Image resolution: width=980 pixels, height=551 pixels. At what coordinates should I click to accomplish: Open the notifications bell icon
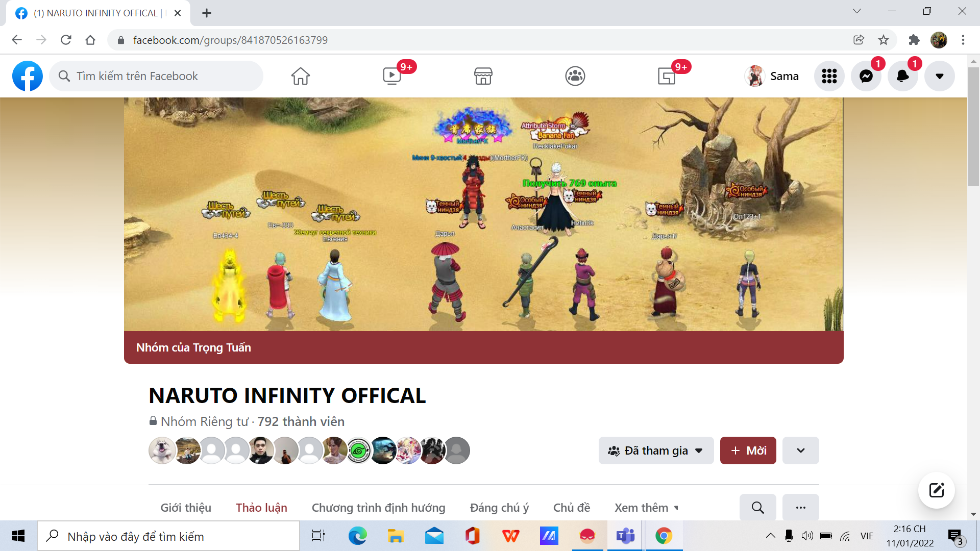903,76
